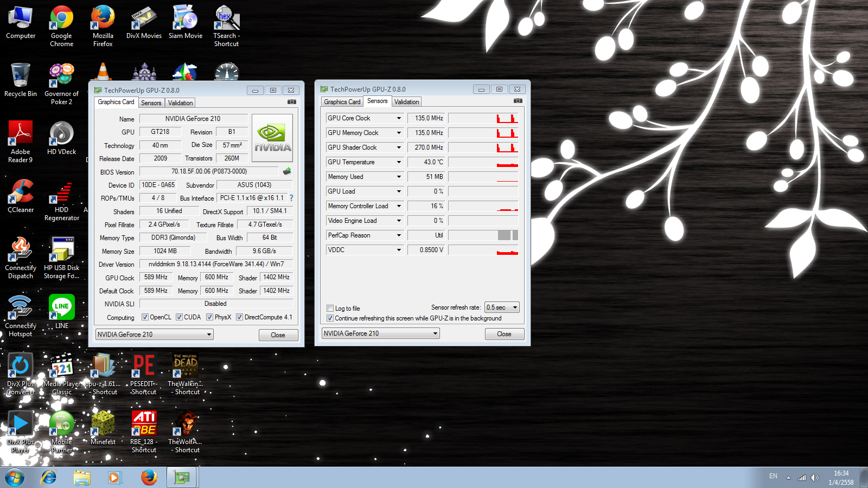Open Windows Explorer from the taskbar
868x488 pixels.
(82, 478)
